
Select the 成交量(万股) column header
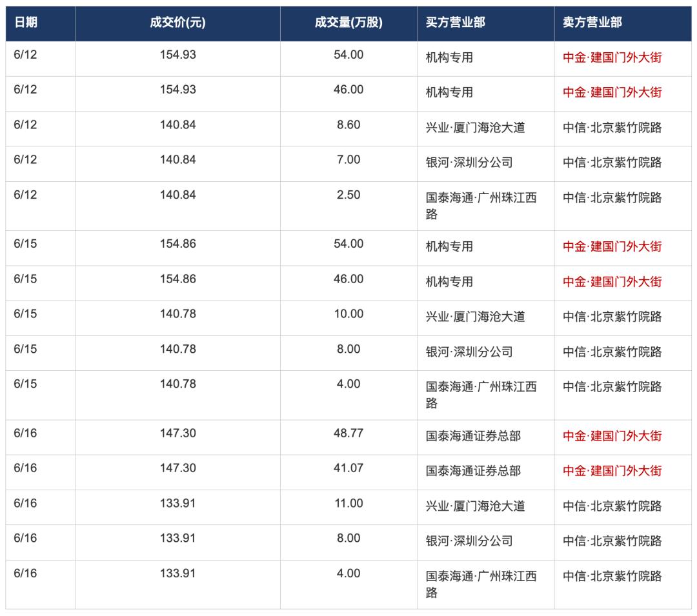pos(348,22)
